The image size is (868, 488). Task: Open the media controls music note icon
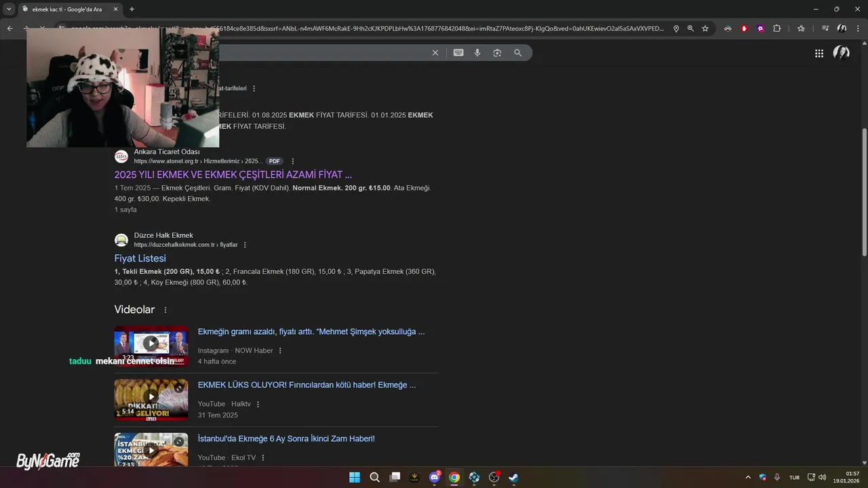(825, 28)
